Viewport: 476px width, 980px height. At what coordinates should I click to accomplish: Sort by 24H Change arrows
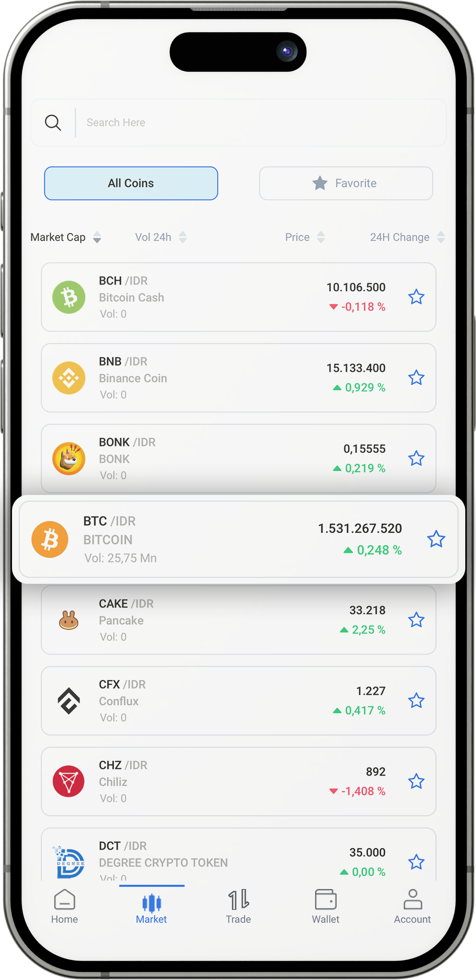coord(440,237)
